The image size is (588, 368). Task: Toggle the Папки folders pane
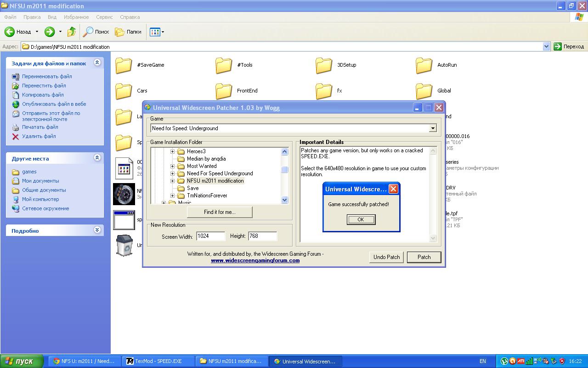point(128,32)
